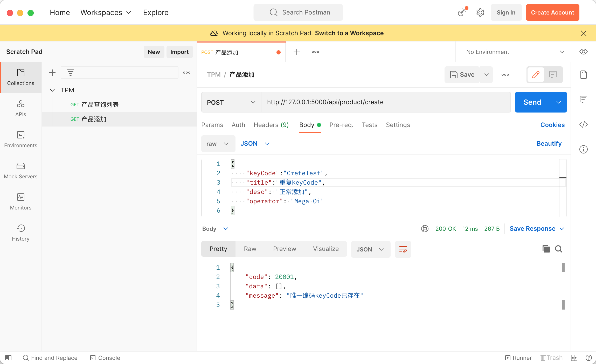Screen dimensions: 596x364
Task: Switch to the comment mode toggle
Action: pyautogui.click(x=553, y=75)
